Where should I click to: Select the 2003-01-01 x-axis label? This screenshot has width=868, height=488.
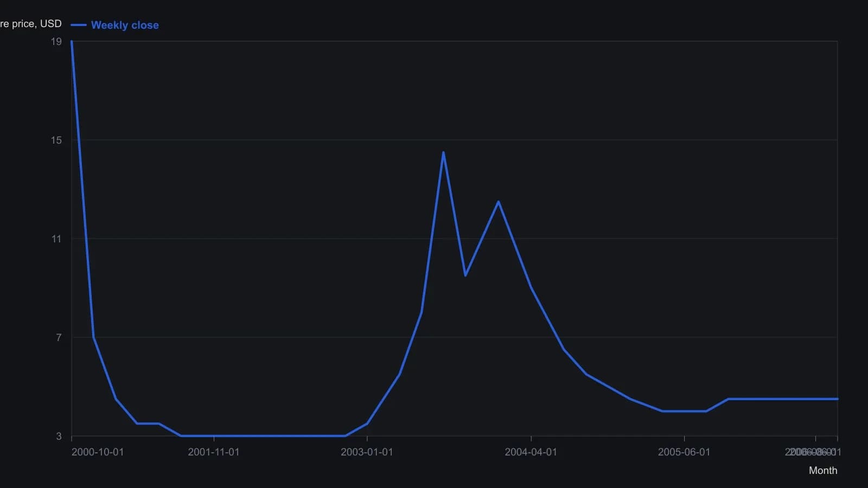pos(367,452)
